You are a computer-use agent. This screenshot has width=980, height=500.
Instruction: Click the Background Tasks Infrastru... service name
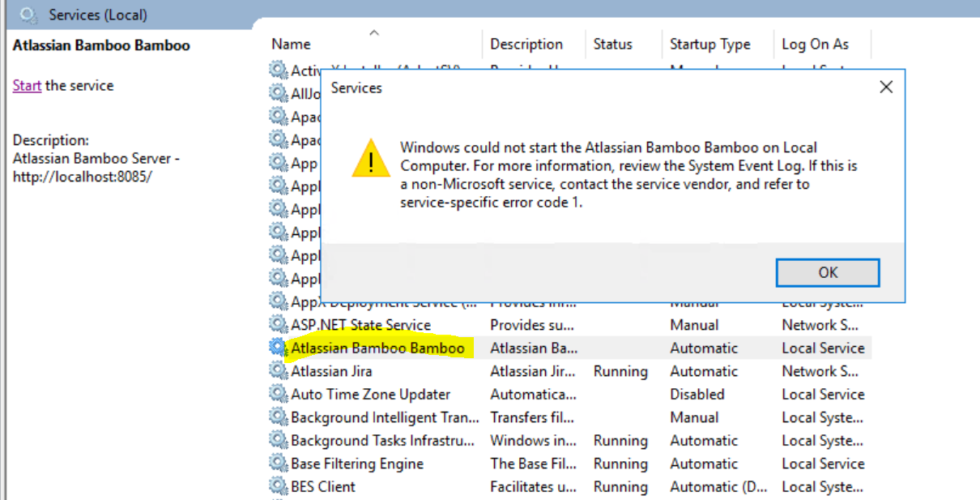383,440
